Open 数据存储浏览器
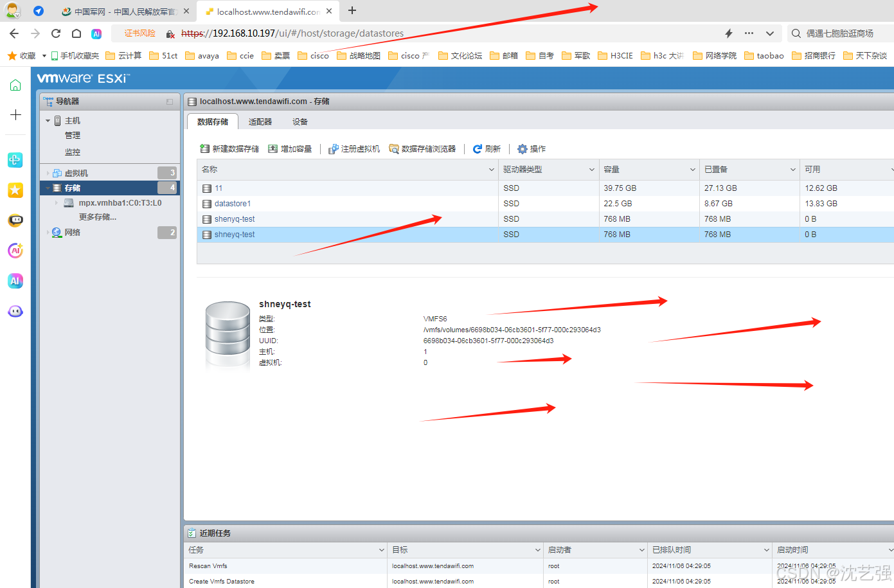894x588 pixels. (422, 149)
